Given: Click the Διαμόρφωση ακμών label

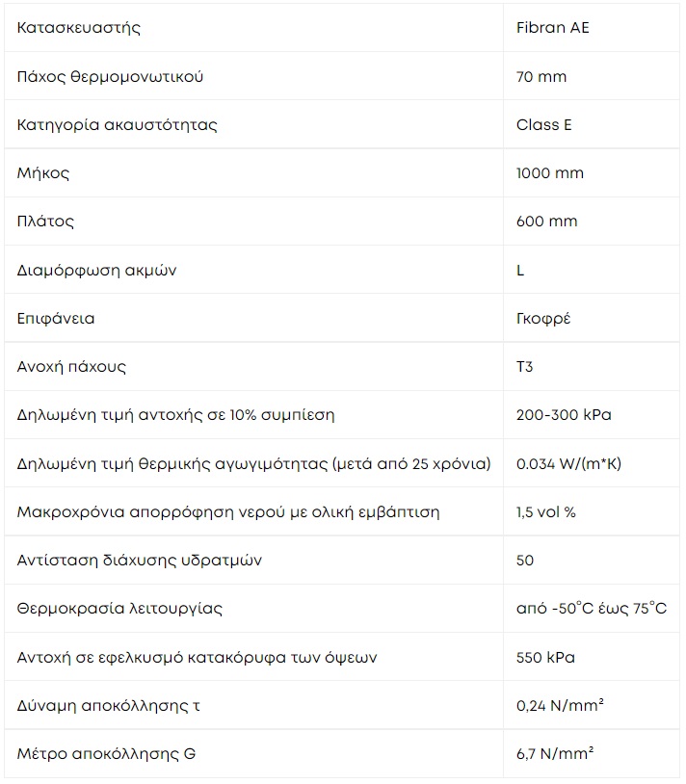Looking at the screenshot, I should click(x=96, y=270).
